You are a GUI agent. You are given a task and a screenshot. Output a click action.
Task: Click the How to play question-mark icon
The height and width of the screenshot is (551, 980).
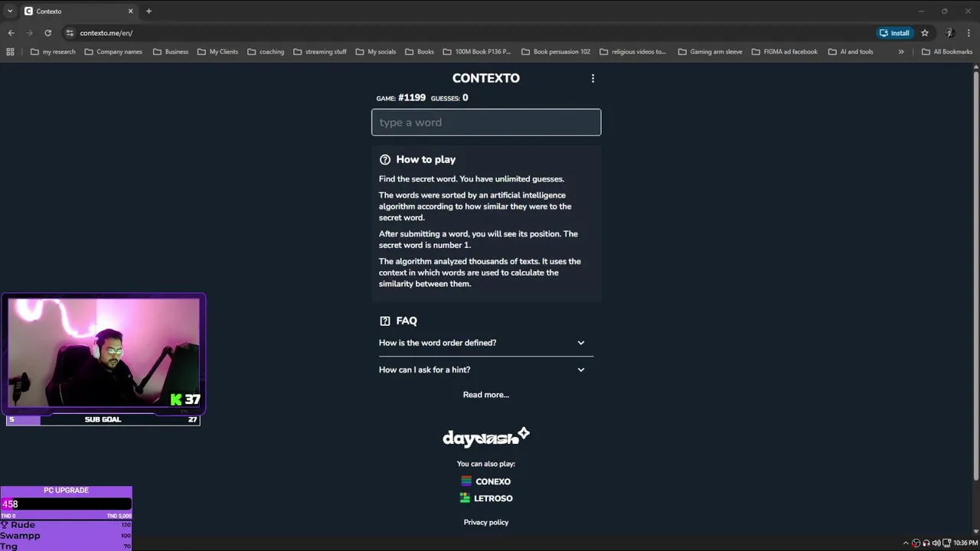point(385,159)
